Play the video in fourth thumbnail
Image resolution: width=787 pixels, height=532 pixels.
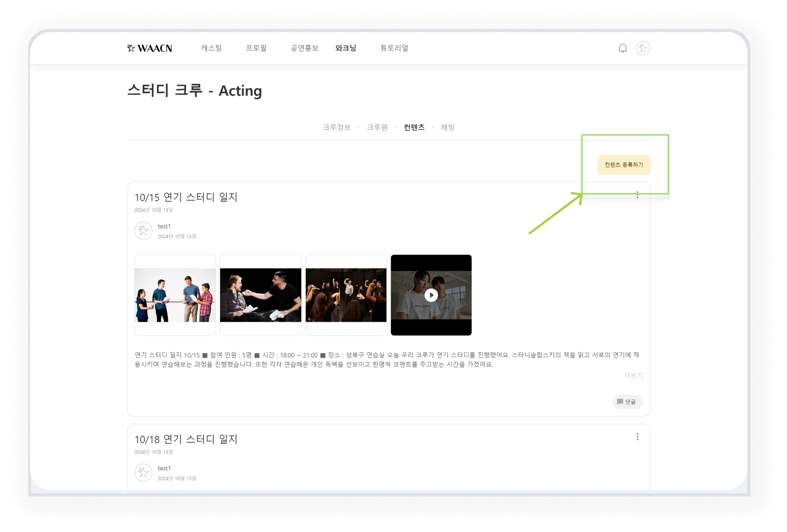click(431, 295)
